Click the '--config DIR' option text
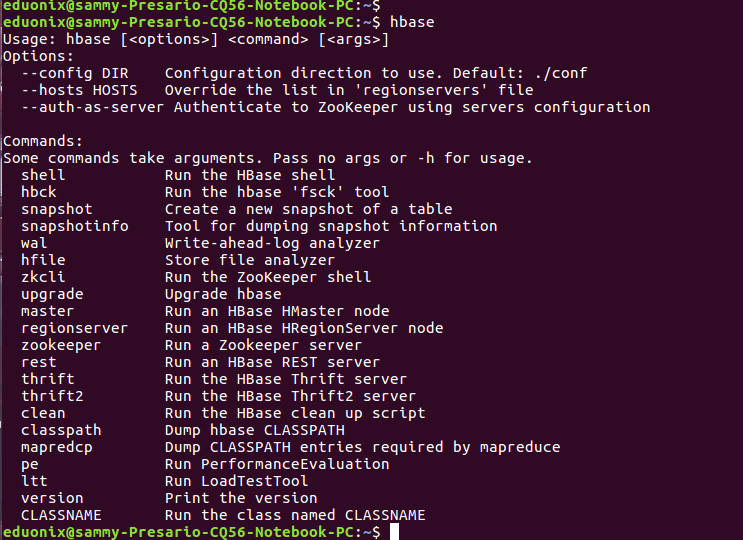Screen dimensions: 743x540 [x=75, y=73]
